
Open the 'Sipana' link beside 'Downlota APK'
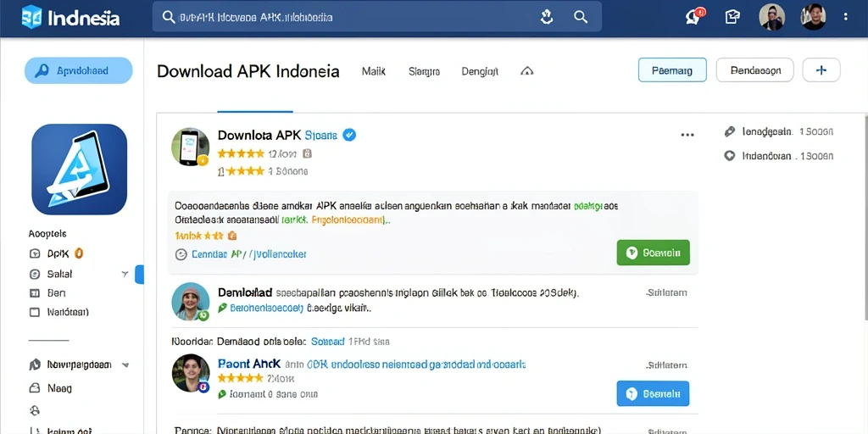click(x=321, y=135)
